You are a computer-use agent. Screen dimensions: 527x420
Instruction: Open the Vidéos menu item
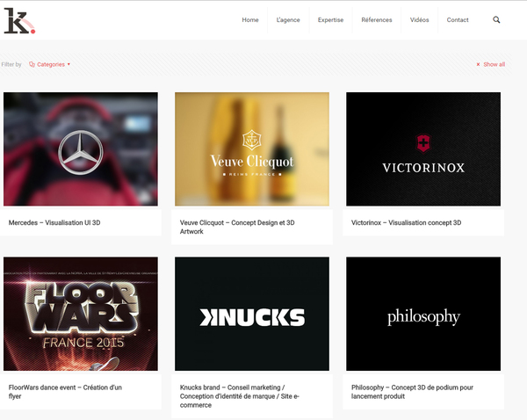click(420, 20)
